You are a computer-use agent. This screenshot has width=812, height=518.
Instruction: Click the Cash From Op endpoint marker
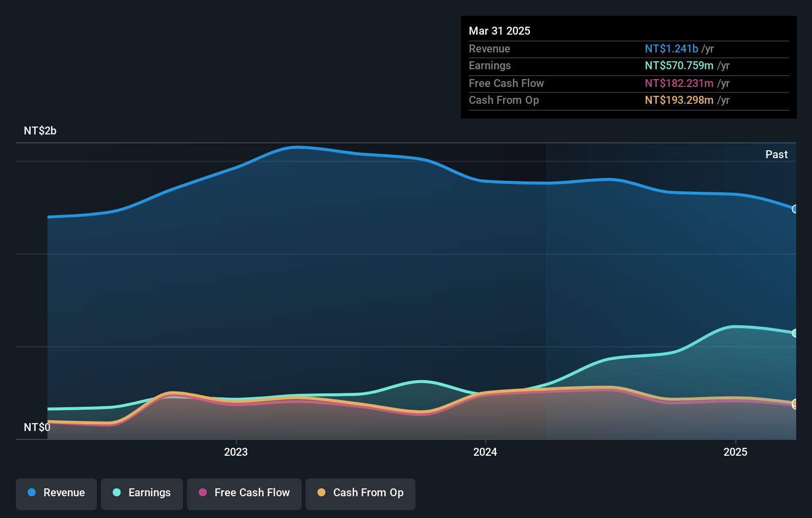(795, 403)
